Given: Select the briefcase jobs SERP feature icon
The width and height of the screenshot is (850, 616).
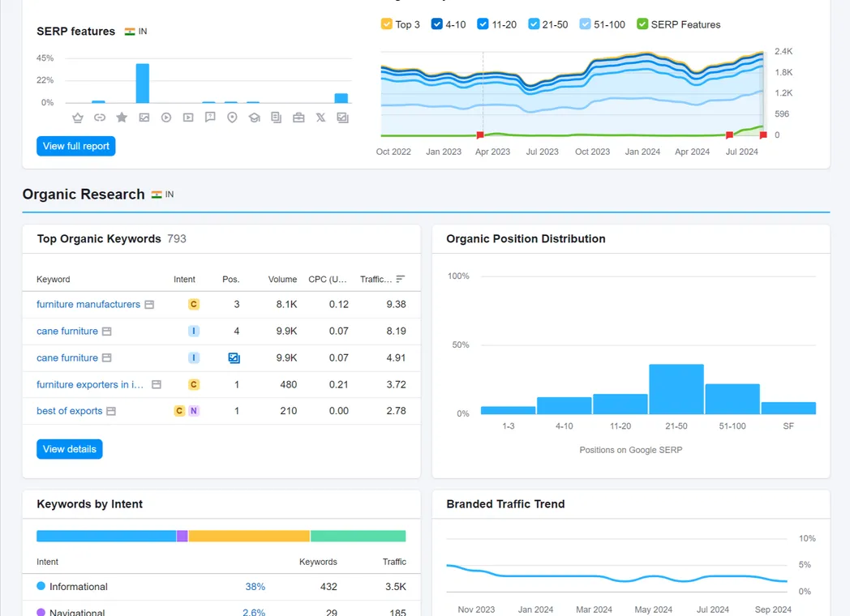Looking at the screenshot, I should pos(298,118).
